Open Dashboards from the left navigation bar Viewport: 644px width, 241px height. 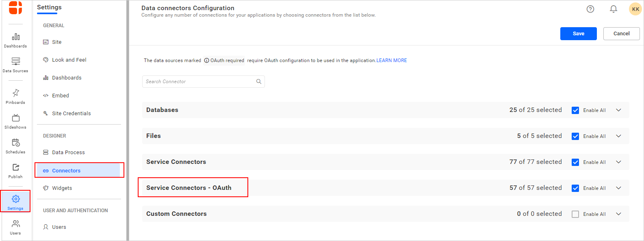click(x=15, y=40)
